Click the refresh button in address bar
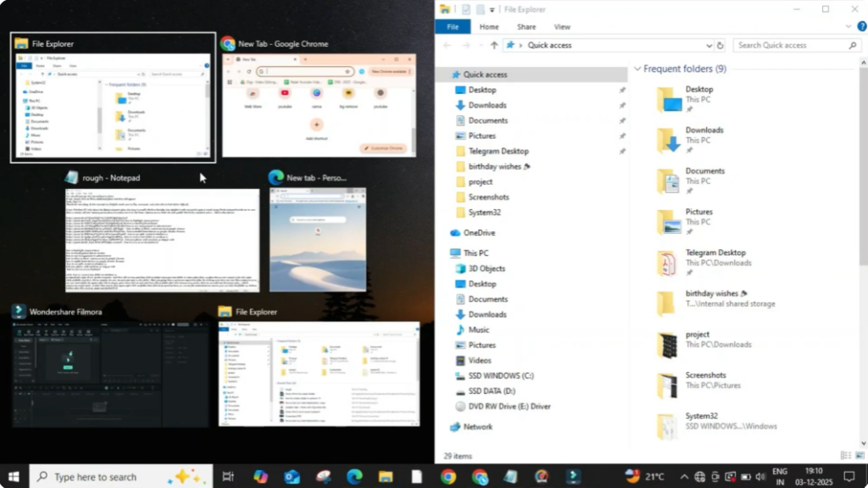Screen dimensions: 868x488 pos(721,46)
